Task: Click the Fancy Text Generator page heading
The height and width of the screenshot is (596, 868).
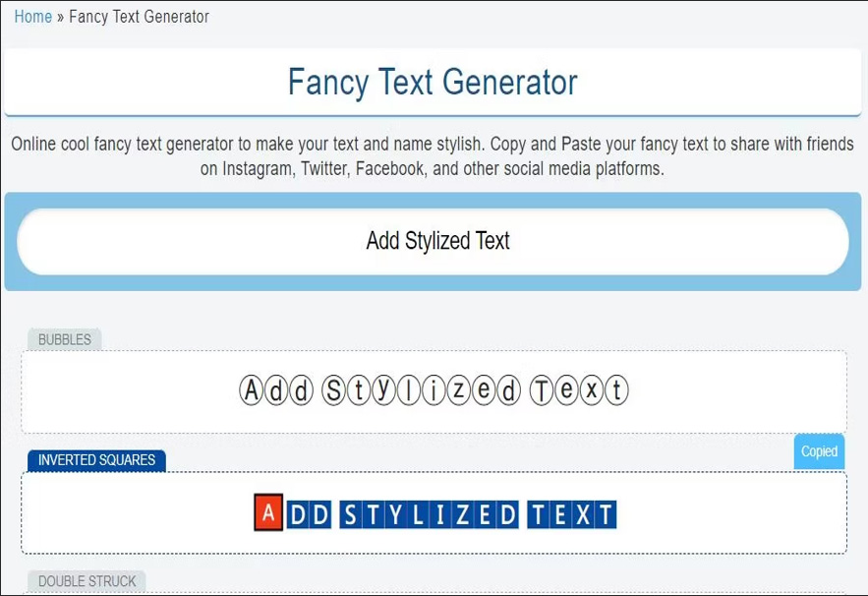Action: pos(433,82)
